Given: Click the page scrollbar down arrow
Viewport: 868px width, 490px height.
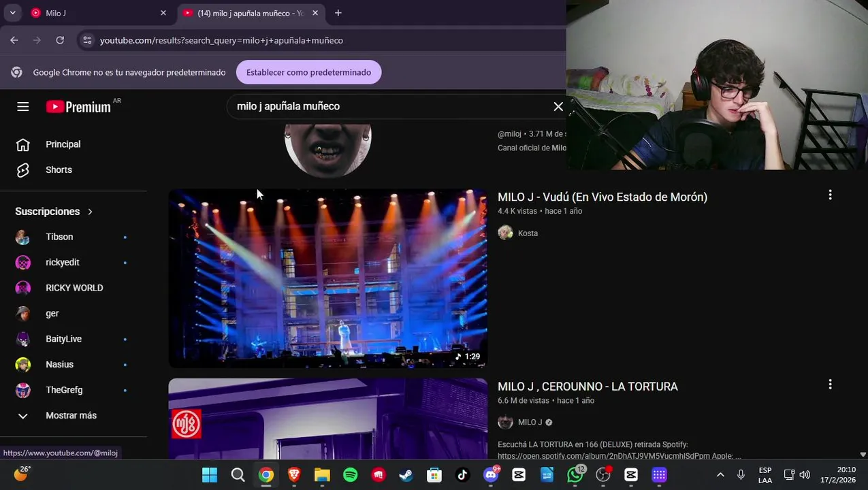Looking at the screenshot, I should pos(863,454).
